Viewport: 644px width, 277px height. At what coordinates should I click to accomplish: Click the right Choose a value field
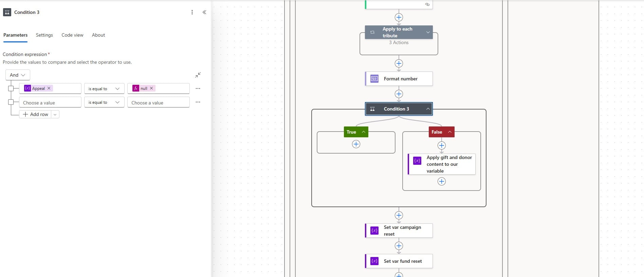159,102
